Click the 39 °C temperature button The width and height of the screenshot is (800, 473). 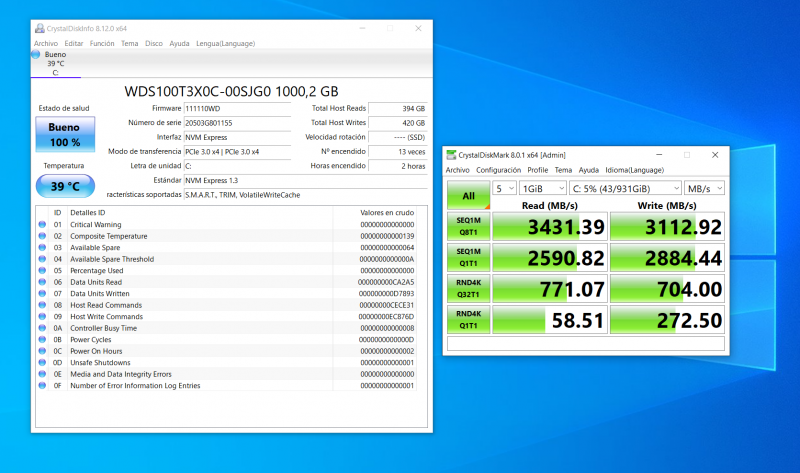(x=65, y=186)
